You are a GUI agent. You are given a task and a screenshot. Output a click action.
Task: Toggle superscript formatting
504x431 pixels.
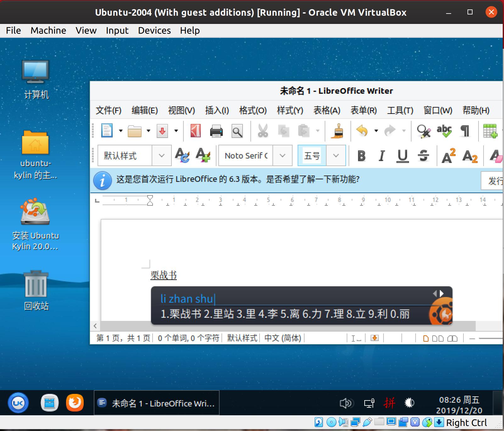448,155
